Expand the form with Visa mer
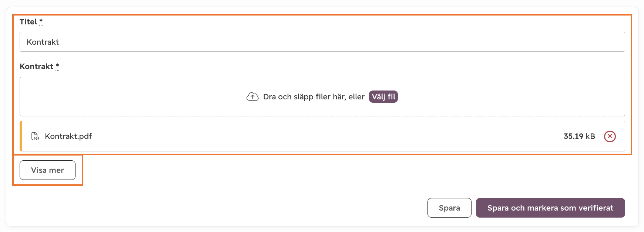 pyautogui.click(x=47, y=170)
